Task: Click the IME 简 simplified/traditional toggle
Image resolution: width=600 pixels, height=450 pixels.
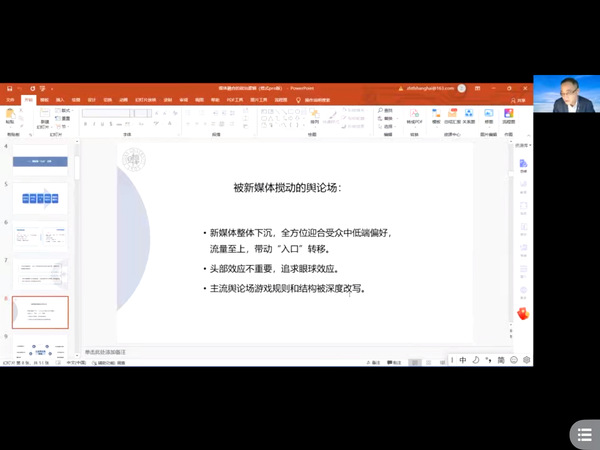Action: [501, 360]
